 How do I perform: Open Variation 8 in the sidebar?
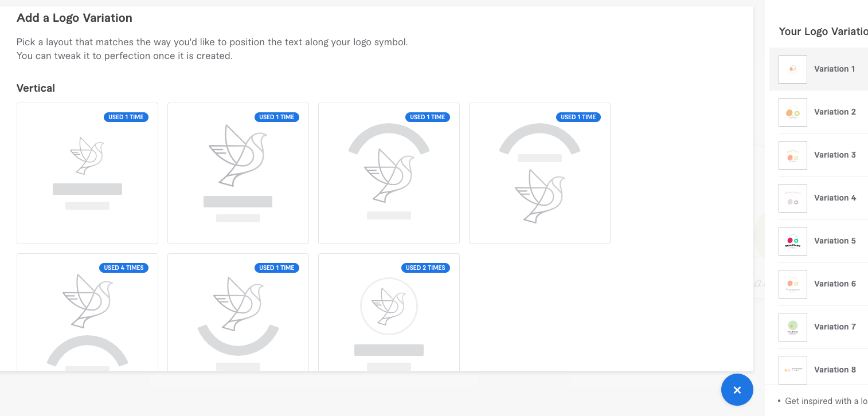(x=823, y=370)
